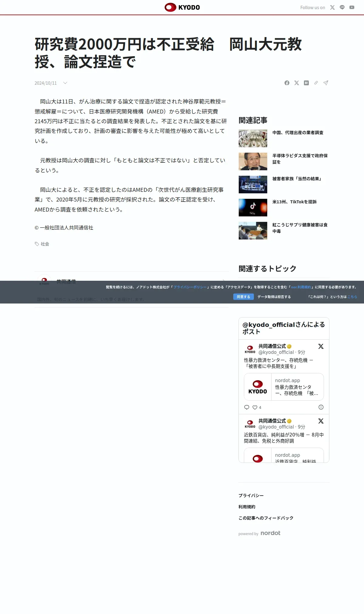This screenshot has width=364, height=614.
Task: Share article to Hatena Bookmark
Action: tap(306, 83)
